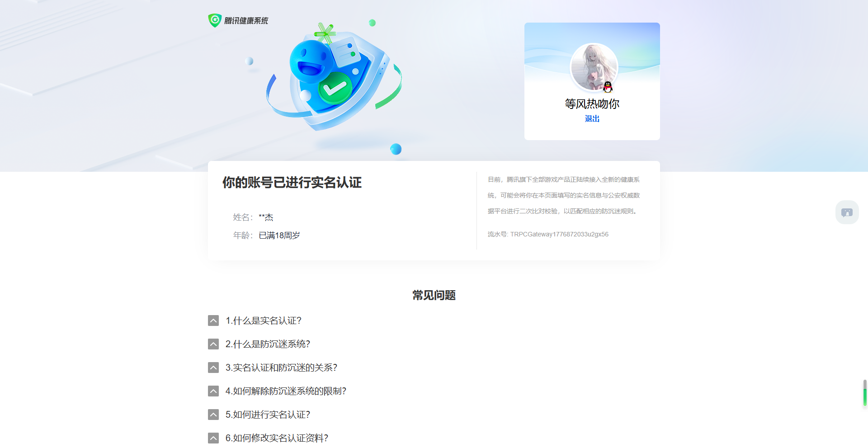Screen dimensions: 868x448
Task: Open FAQ entry 1.什么是实名认证?
Action: (x=263, y=321)
